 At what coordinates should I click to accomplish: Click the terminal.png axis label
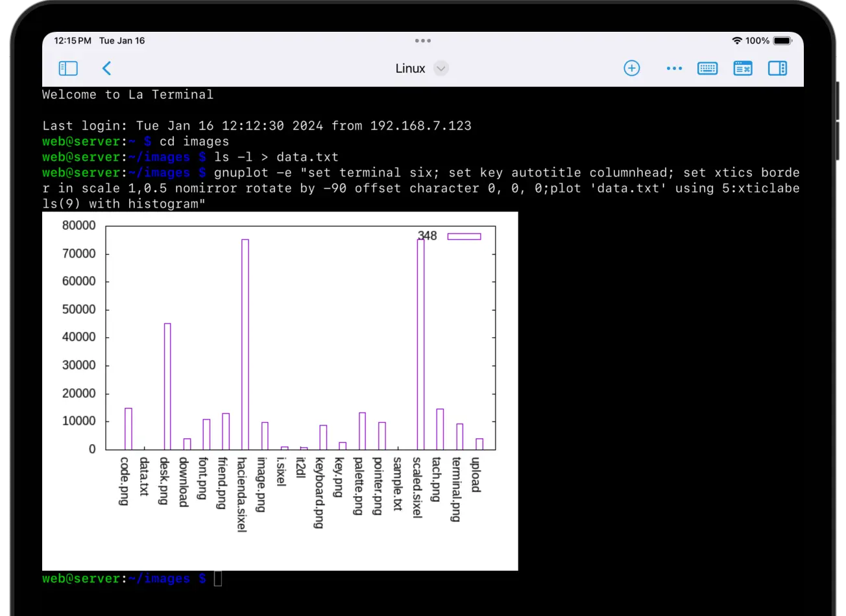[x=456, y=489]
